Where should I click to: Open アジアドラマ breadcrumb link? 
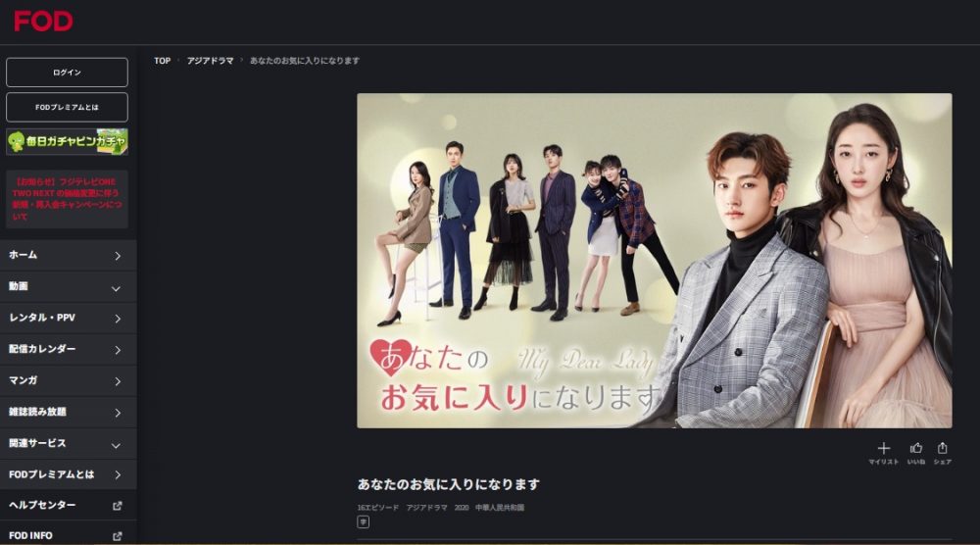tap(210, 61)
